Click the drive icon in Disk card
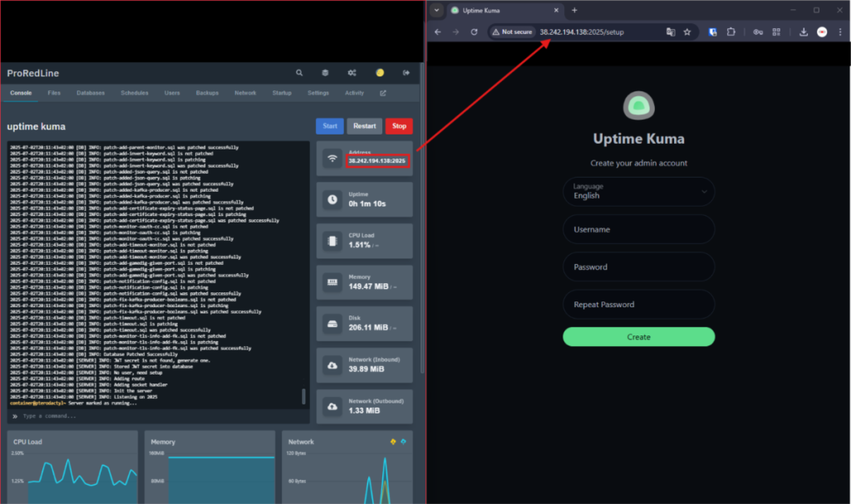The image size is (851, 504). tap(332, 324)
